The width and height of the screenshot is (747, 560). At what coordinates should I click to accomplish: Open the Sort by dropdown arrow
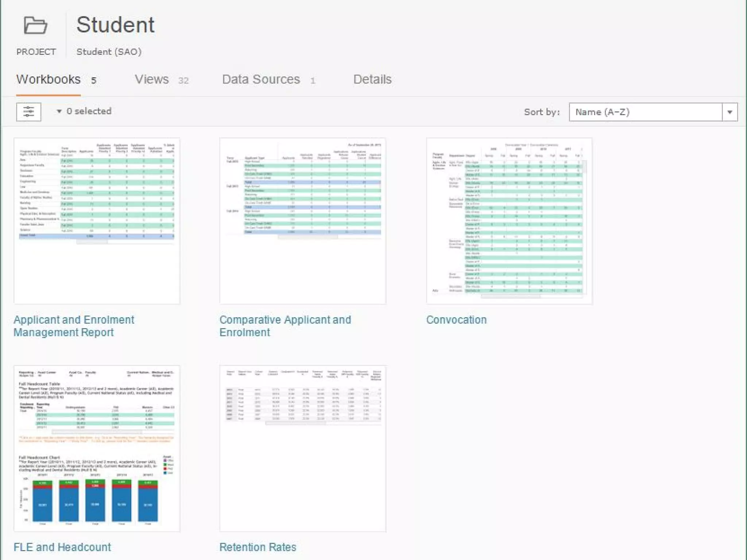click(729, 112)
